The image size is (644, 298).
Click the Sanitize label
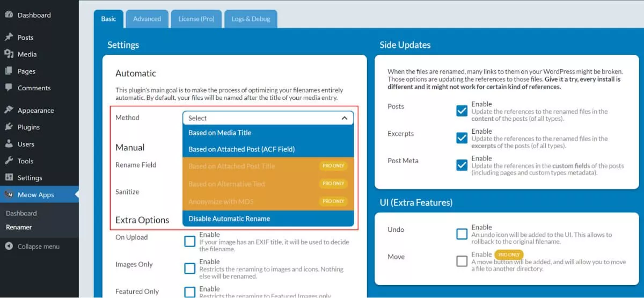tap(127, 192)
